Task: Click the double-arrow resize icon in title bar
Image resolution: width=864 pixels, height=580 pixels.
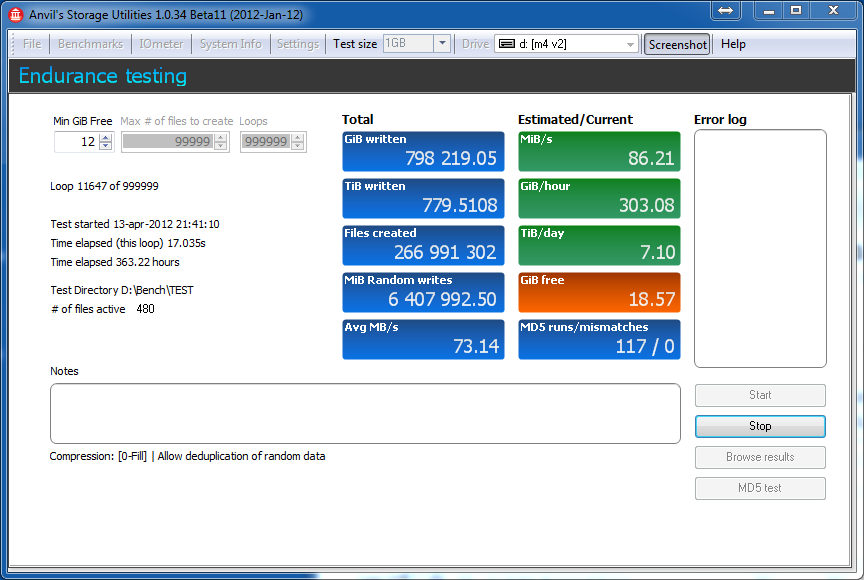Action: coord(725,10)
